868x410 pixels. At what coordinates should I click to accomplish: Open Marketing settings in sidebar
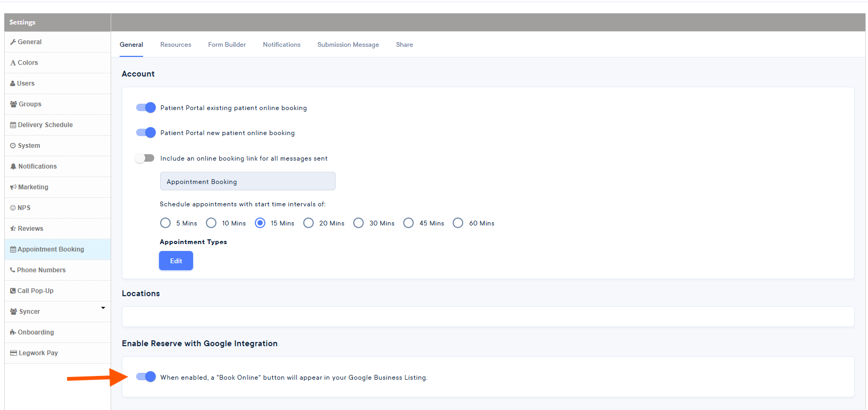coord(57,187)
